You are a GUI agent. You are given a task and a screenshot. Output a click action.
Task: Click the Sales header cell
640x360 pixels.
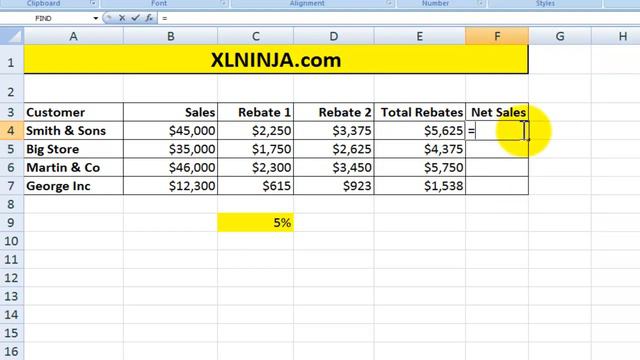[171, 112]
